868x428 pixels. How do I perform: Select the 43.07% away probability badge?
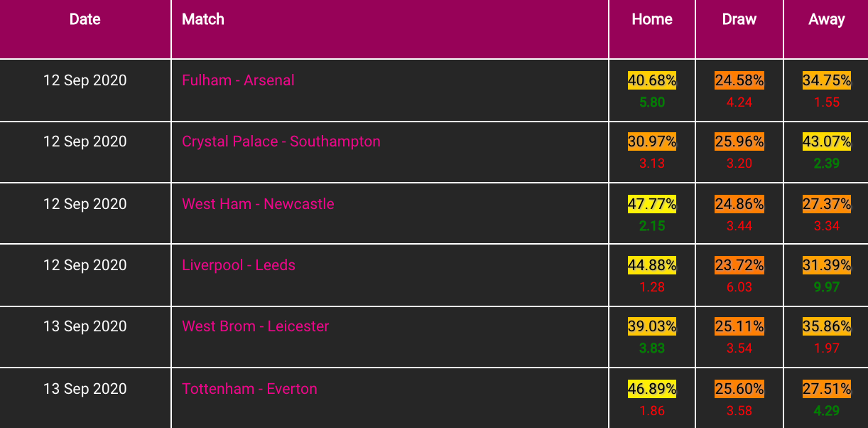click(x=827, y=141)
